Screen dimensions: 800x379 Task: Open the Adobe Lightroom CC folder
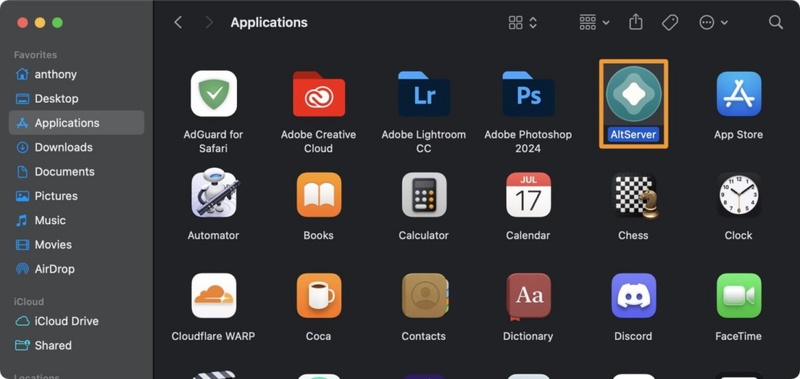pos(423,94)
